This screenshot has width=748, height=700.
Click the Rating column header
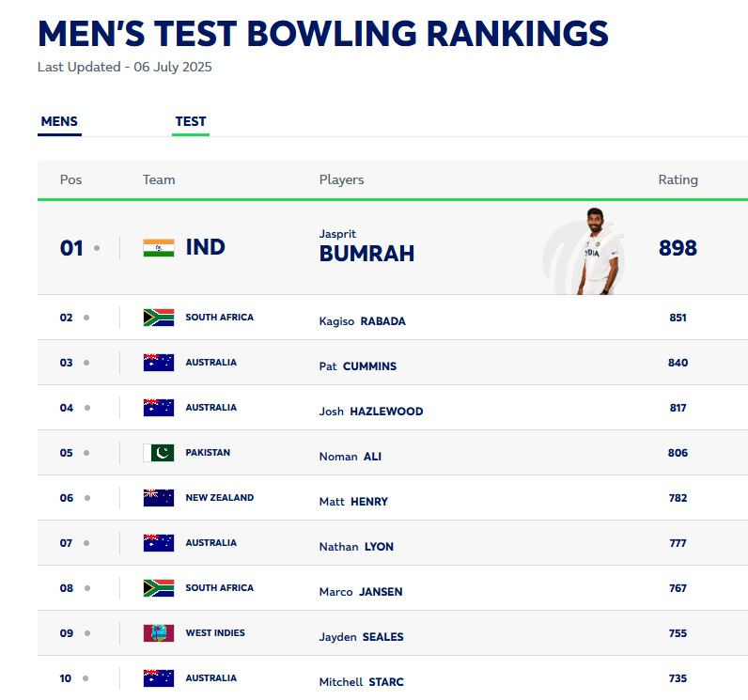click(678, 179)
